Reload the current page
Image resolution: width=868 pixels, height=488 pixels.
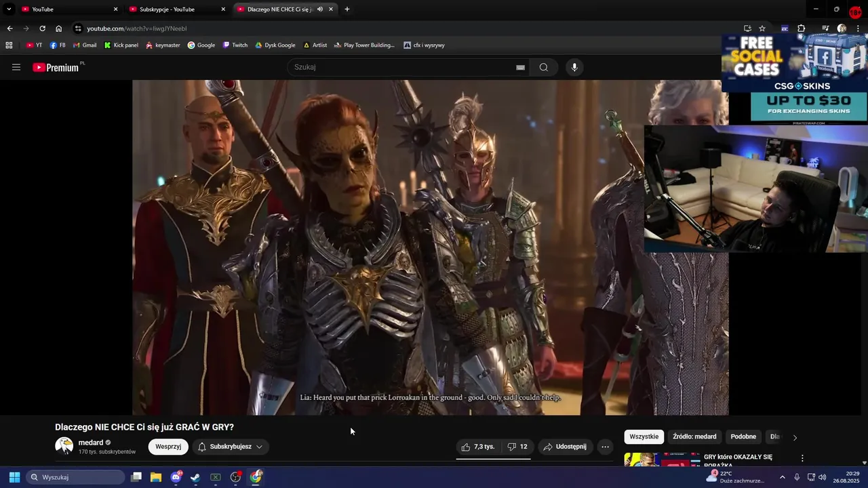(42, 28)
